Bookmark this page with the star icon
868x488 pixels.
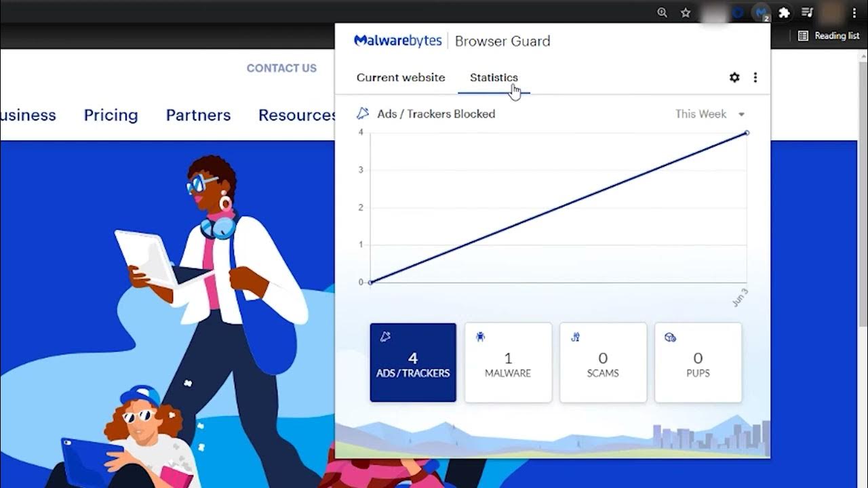(686, 12)
